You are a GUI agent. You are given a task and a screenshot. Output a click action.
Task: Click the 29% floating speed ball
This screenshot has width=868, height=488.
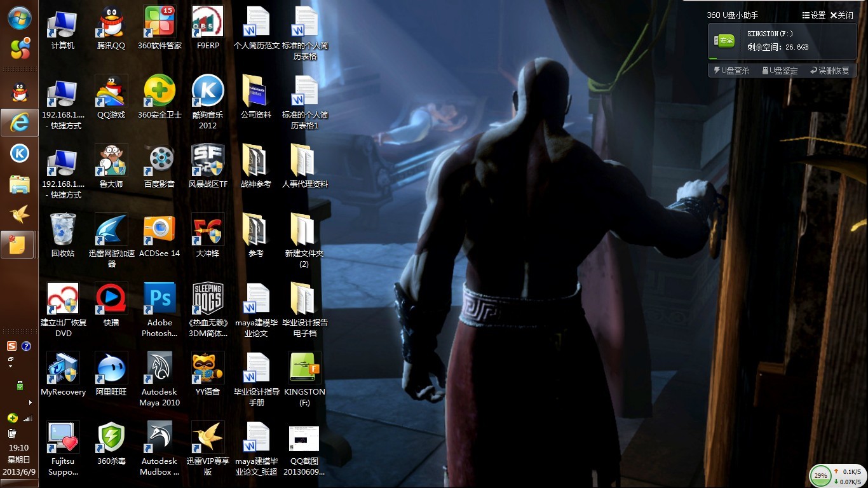821,475
